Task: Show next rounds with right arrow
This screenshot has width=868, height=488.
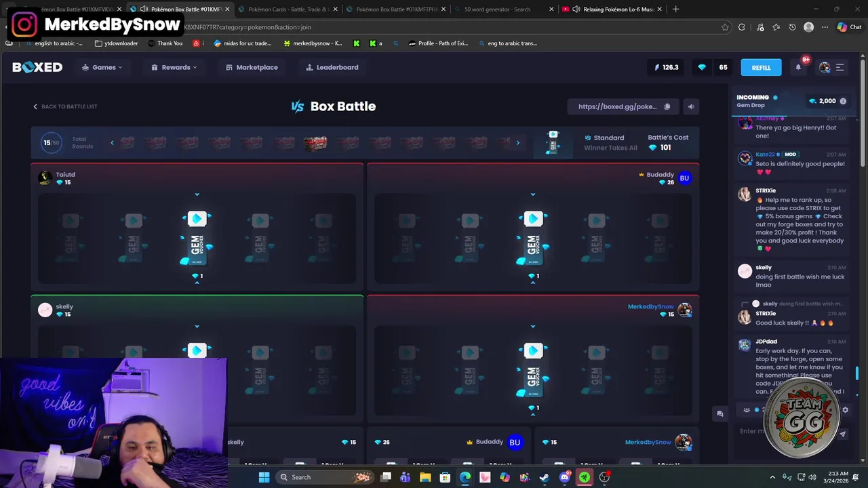Action: coord(517,143)
